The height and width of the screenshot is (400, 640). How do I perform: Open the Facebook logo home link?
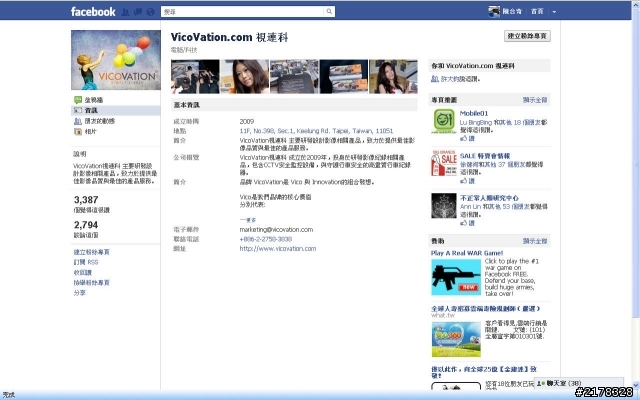tap(93, 11)
